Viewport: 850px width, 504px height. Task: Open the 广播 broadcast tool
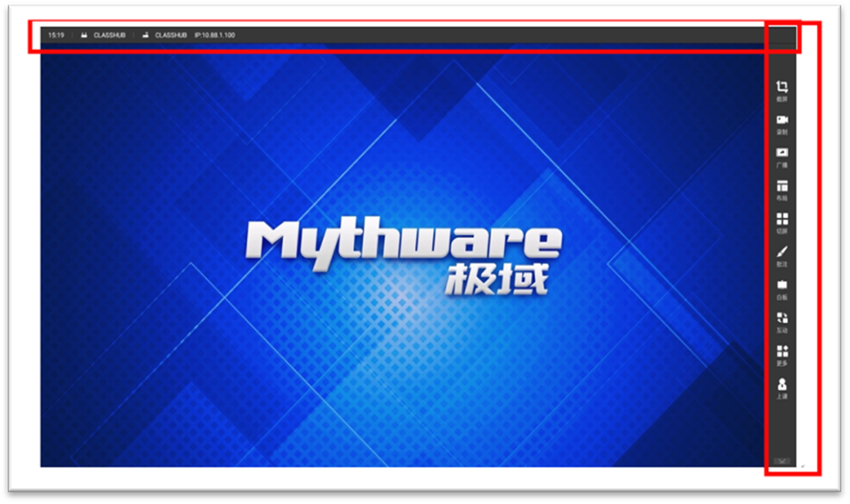coord(782,155)
